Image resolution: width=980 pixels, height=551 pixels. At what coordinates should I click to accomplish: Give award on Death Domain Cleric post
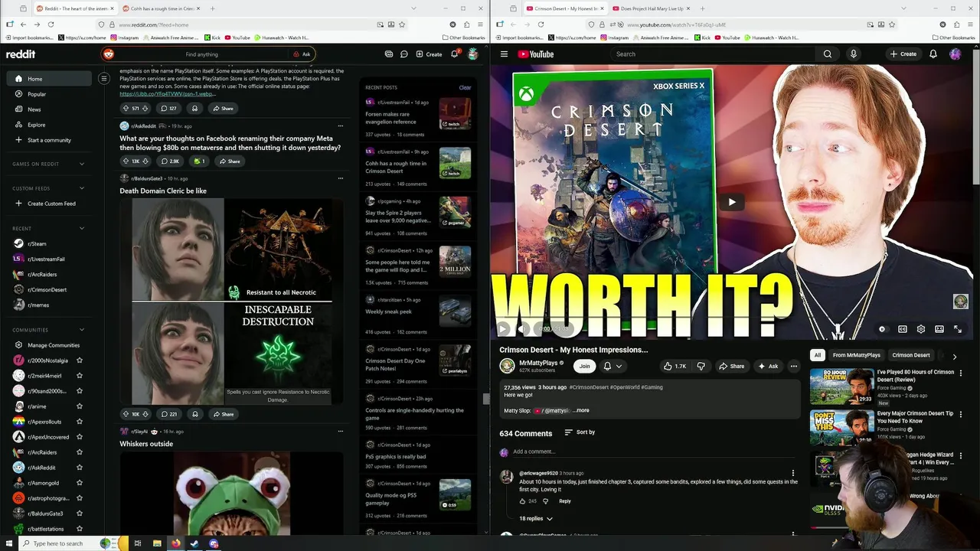(195, 414)
